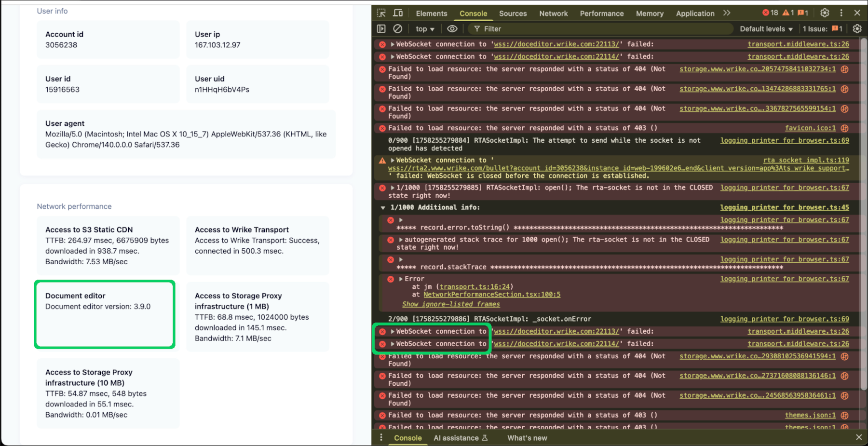
Task: Click the eye icon for live expressions
Action: (452, 29)
